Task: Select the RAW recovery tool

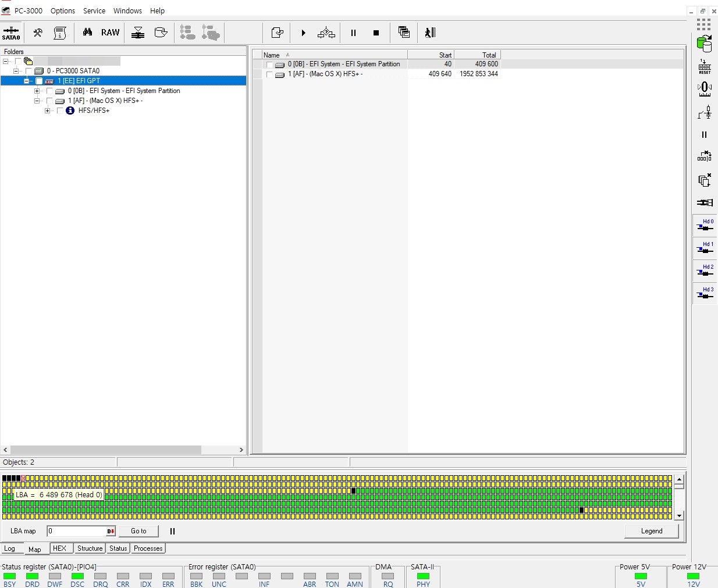Action: [x=110, y=33]
